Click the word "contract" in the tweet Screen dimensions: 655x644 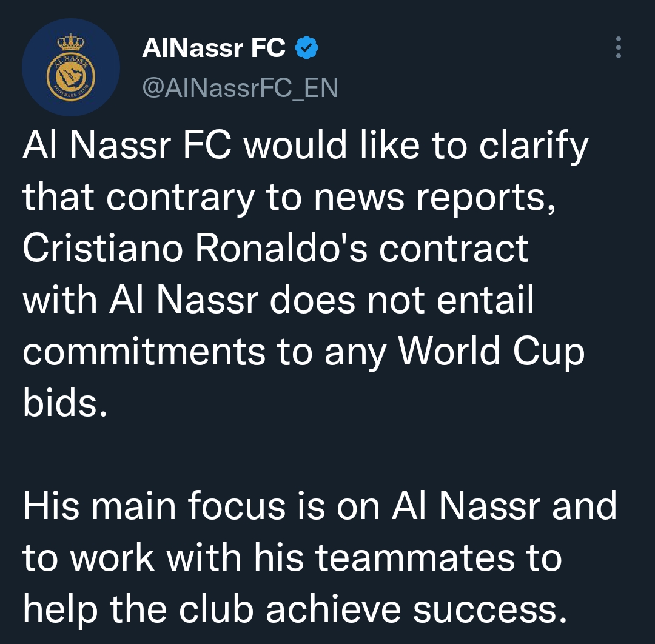tap(454, 248)
